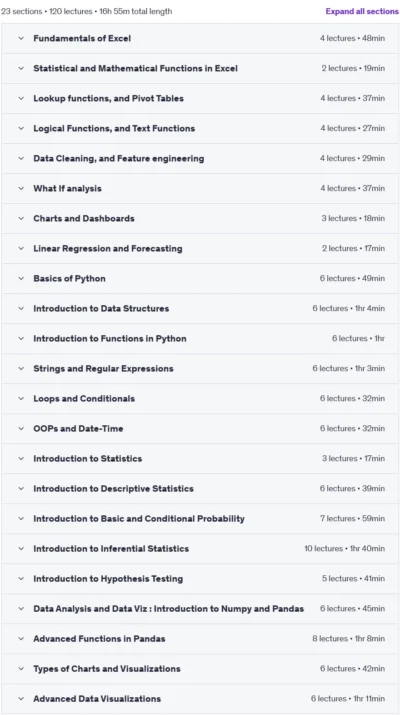Open Logical Functions, and Text Functions section
The width and height of the screenshot is (400, 715).
click(x=200, y=129)
